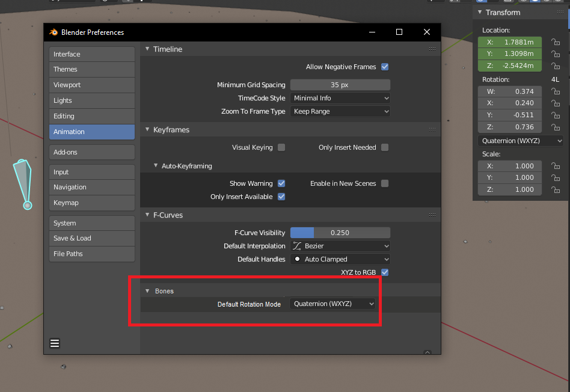Lock the Rotation X value
This screenshot has width=570, height=392.
click(x=555, y=103)
